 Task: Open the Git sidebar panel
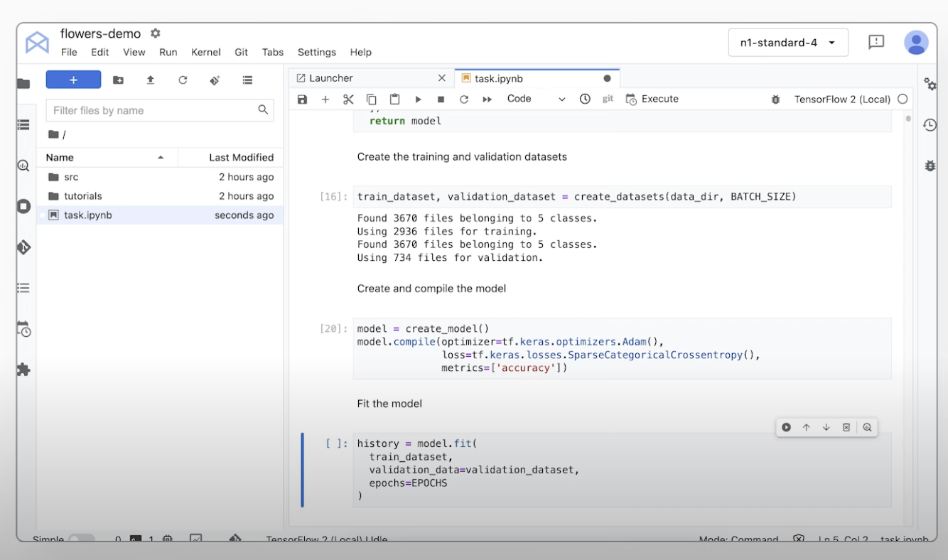tap(23, 247)
